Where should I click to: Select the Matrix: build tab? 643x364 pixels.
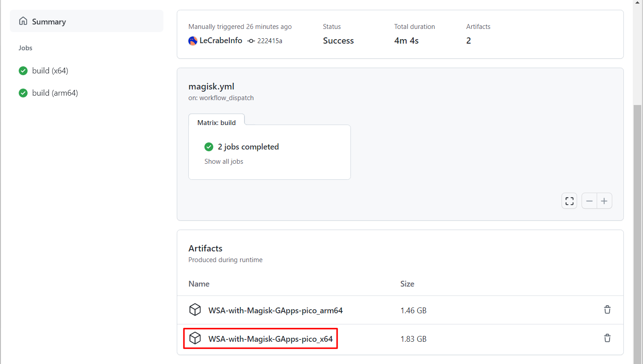tap(216, 122)
